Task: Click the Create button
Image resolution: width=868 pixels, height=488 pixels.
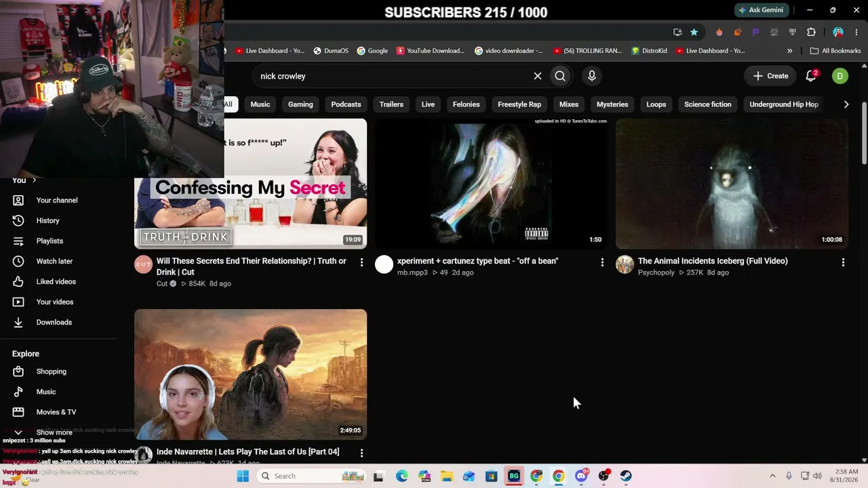Action: point(771,76)
